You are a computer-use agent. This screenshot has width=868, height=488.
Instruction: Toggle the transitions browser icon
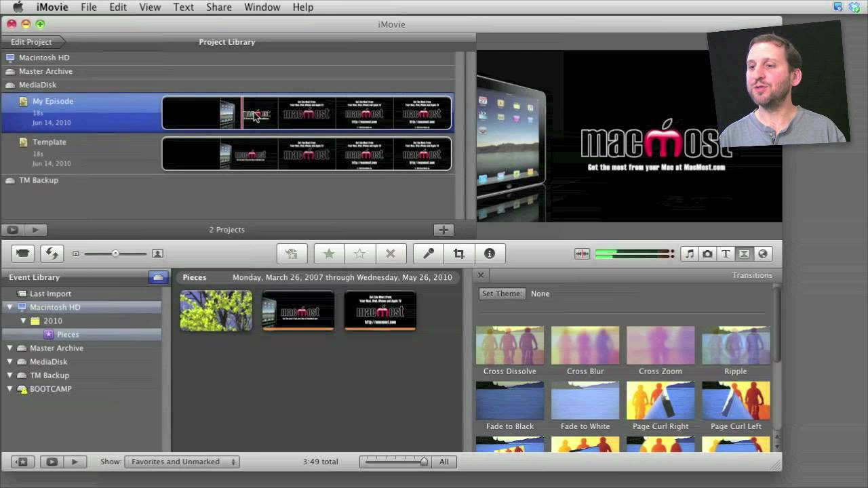click(744, 253)
